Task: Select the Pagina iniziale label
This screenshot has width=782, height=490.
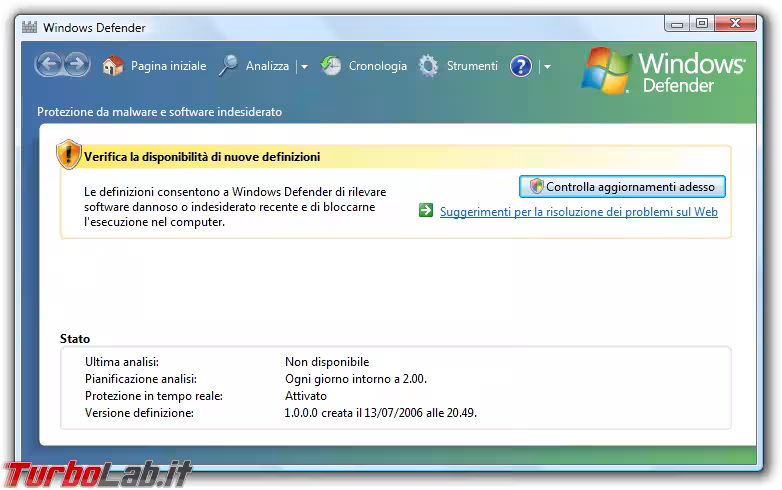Action: 168,66
